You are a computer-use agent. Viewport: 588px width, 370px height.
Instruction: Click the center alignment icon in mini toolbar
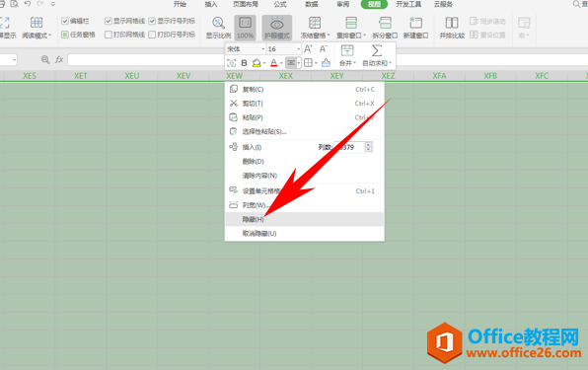click(291, 63)
